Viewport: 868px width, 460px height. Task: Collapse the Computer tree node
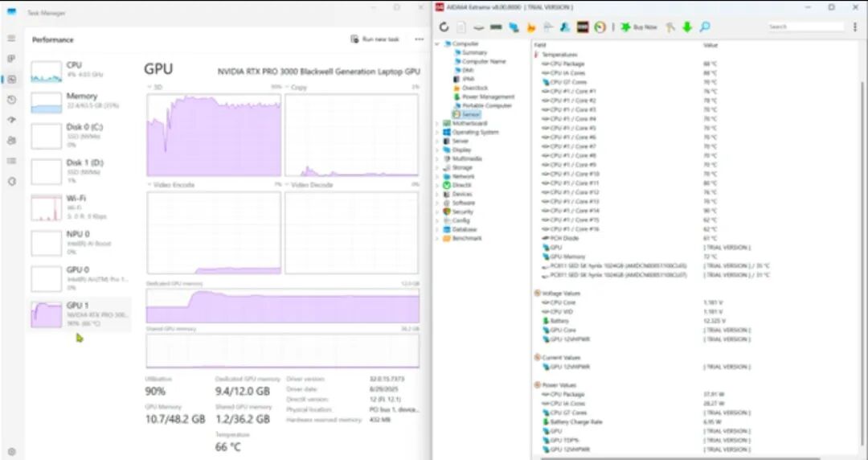click(x=437, y=44)
